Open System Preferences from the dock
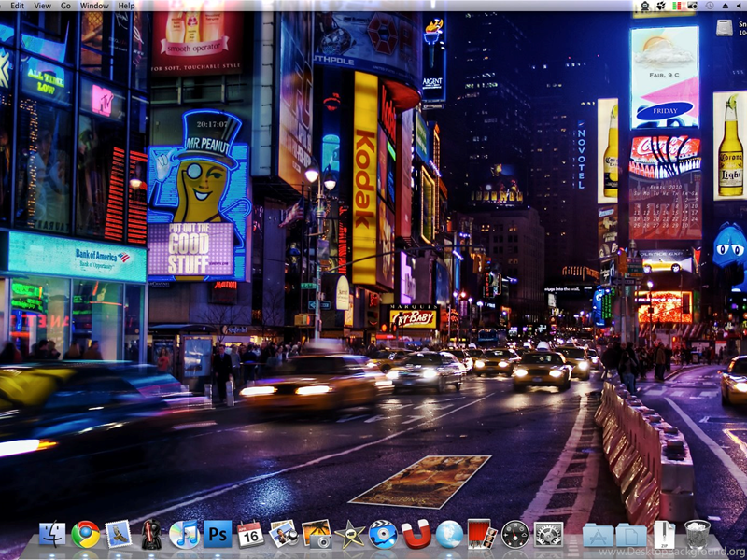The width and height of the screenshot is (747, 560). pyautogui.click(x=548, y=534)
